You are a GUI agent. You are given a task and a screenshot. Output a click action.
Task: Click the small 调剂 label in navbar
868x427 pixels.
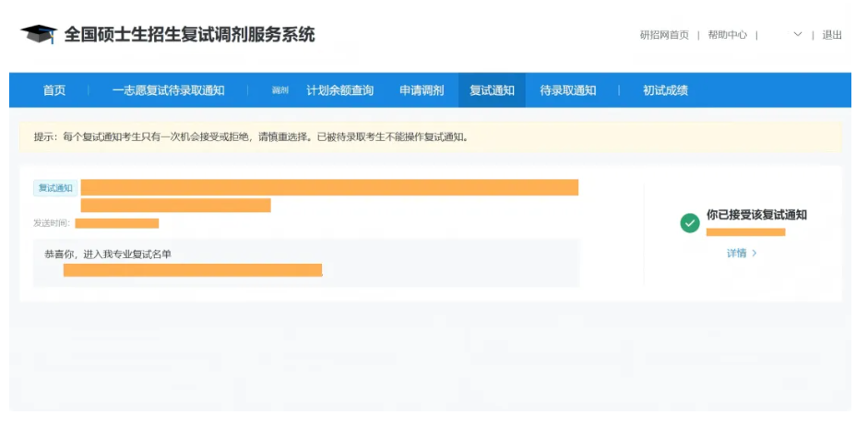pyautogui.click(x=280, y=90)
